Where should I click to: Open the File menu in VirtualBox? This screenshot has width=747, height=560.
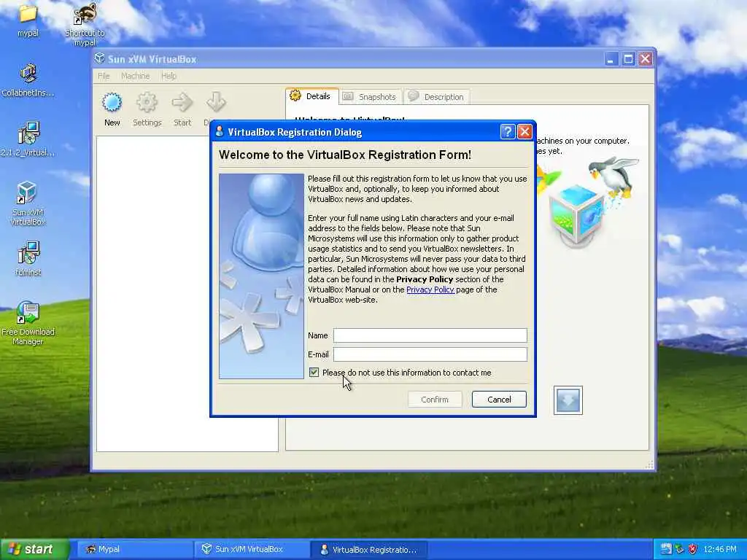(104, 76)
